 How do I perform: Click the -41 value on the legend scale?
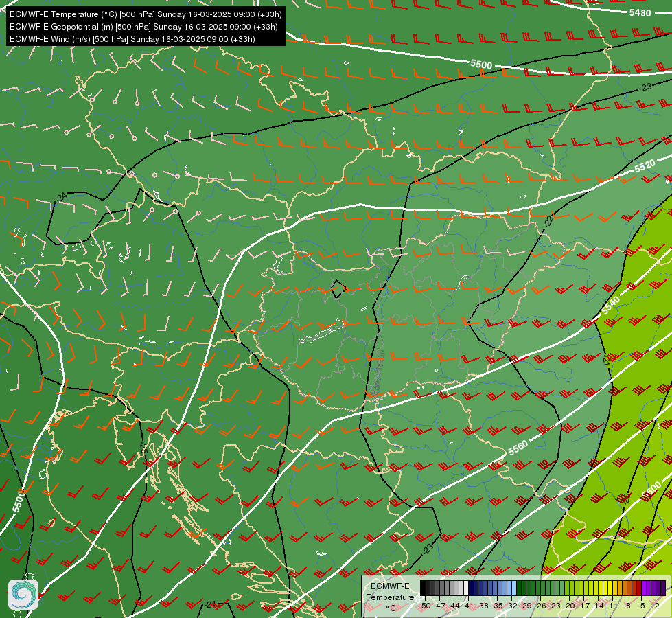pyautogui.click(x=468, y=606)
